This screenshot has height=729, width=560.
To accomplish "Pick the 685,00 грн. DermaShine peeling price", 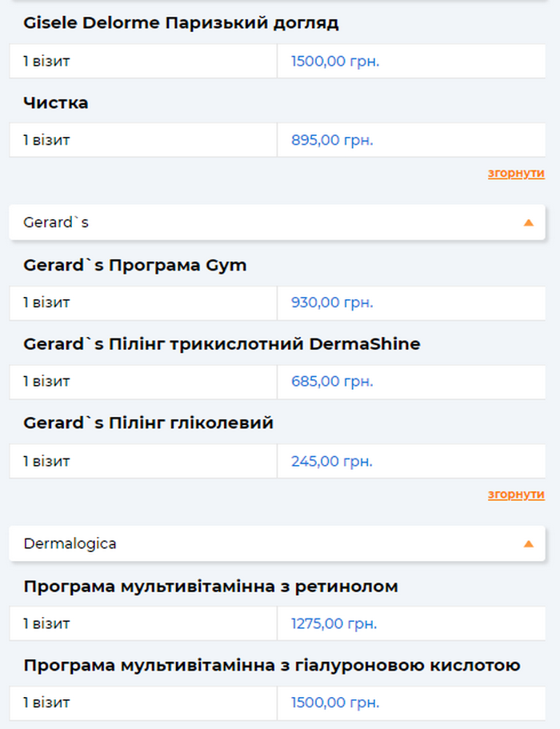I will coord(332,382).
